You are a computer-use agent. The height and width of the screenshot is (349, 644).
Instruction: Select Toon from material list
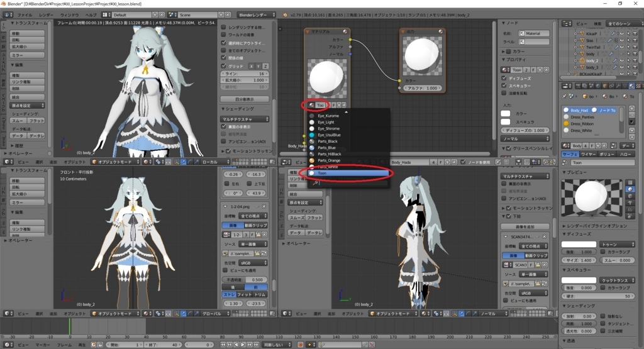[348, 174]
